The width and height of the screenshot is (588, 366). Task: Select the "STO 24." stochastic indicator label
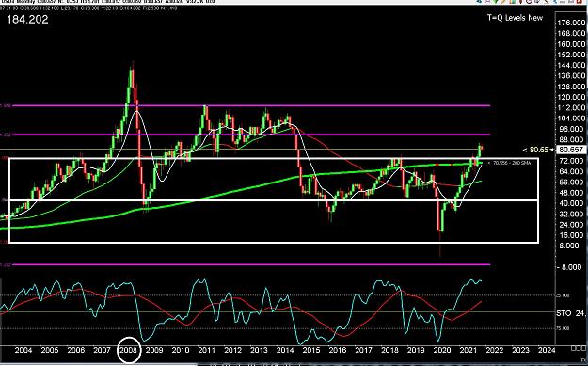click(570, 312)
